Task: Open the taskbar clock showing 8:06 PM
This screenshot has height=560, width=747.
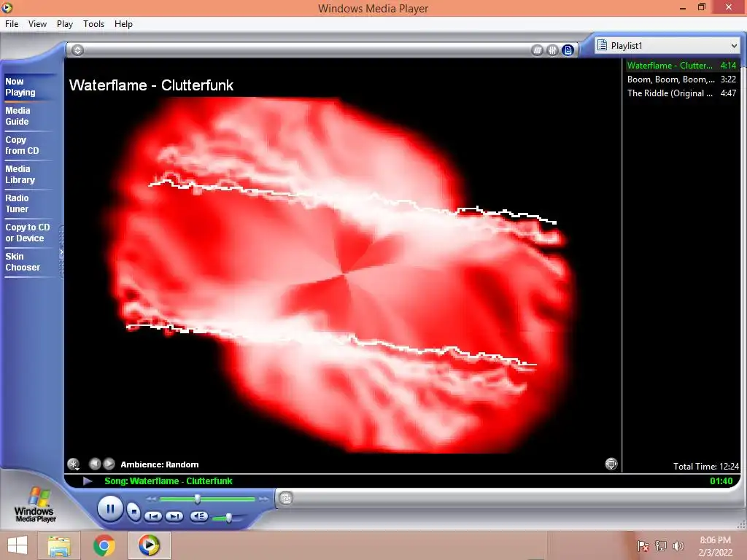Action: tap(715, 545)
